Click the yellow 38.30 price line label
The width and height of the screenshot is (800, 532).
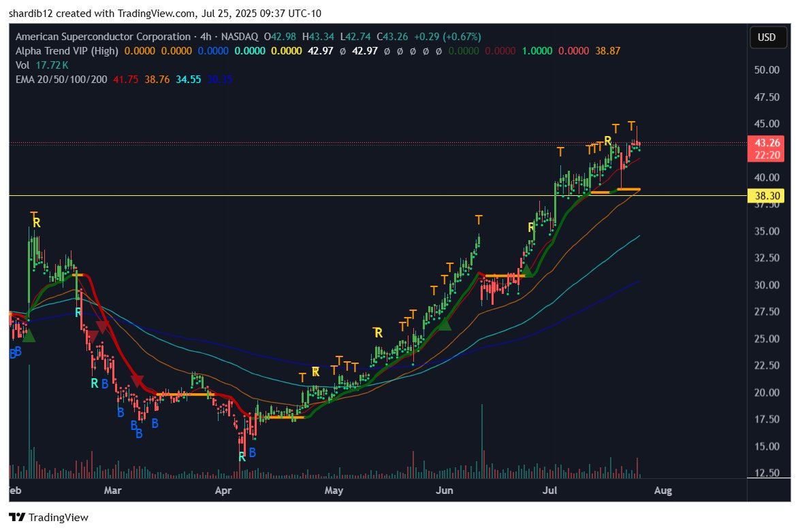[x=767, y=196]
